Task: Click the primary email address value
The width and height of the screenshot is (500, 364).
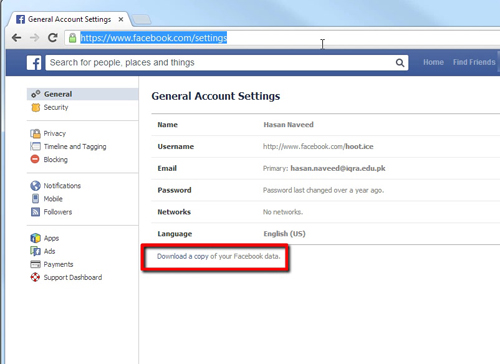Action: point(338,168)
